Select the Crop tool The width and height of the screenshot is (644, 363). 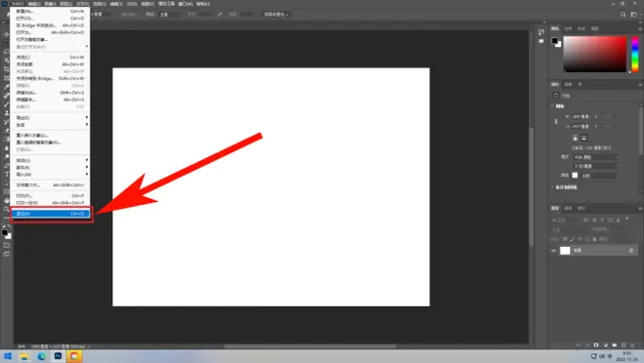(6, 69)
